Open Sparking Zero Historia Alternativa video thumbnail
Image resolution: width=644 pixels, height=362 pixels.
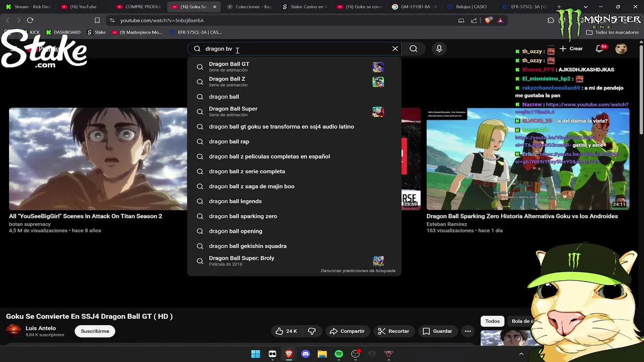(528, 159)
